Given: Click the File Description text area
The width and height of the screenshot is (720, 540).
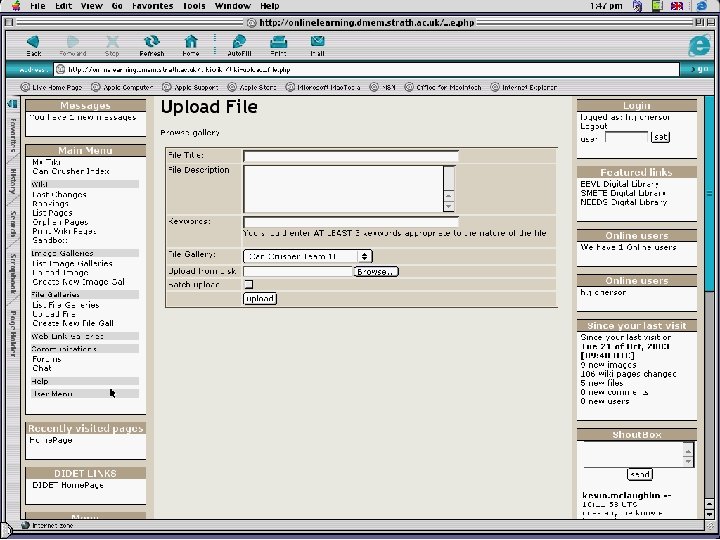Looking at the screenshot, I should 343,189.
